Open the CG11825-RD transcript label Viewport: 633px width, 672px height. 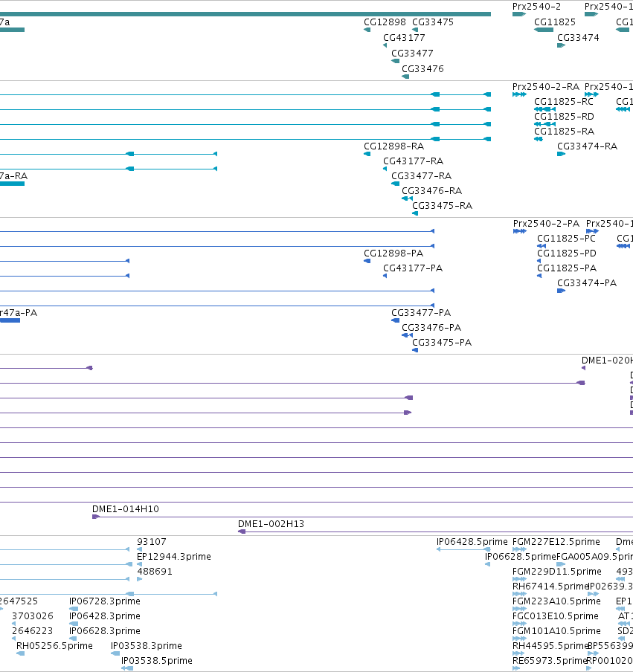tap(564, 117)
